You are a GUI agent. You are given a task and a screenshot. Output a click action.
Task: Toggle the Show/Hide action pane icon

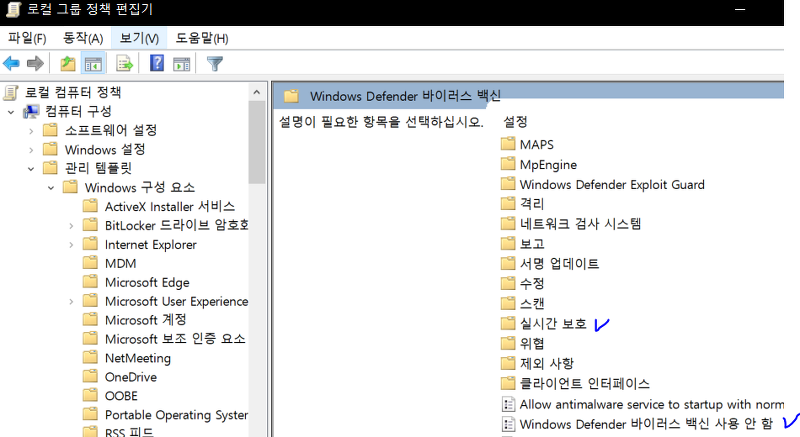pyautogui.click(x=182, y=64)
